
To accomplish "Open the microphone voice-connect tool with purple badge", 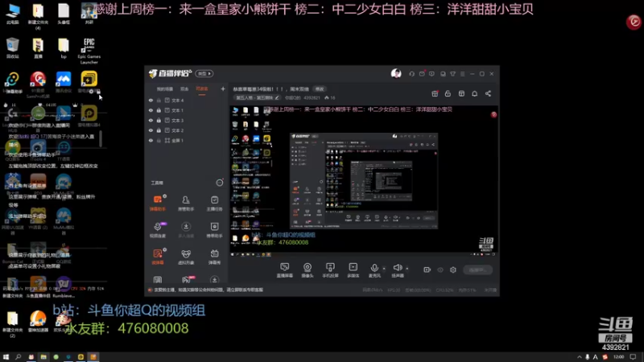I will click(x=158, y=229).
